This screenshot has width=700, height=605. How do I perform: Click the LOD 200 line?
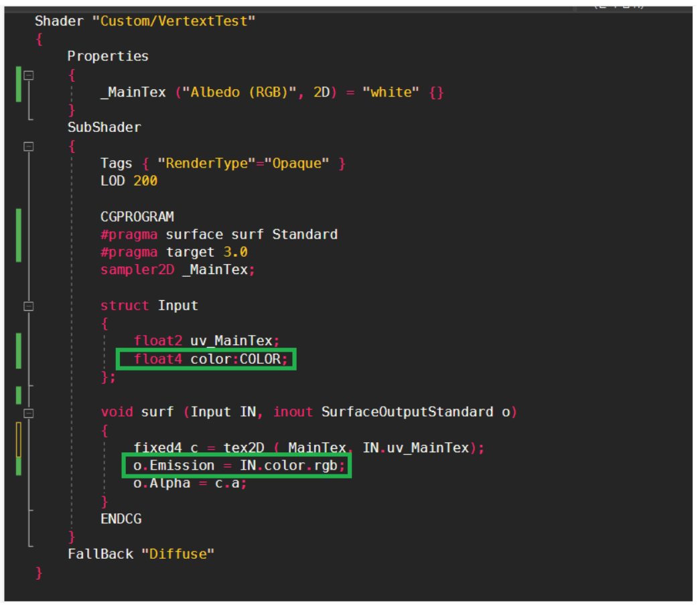[x=129, y=181]
